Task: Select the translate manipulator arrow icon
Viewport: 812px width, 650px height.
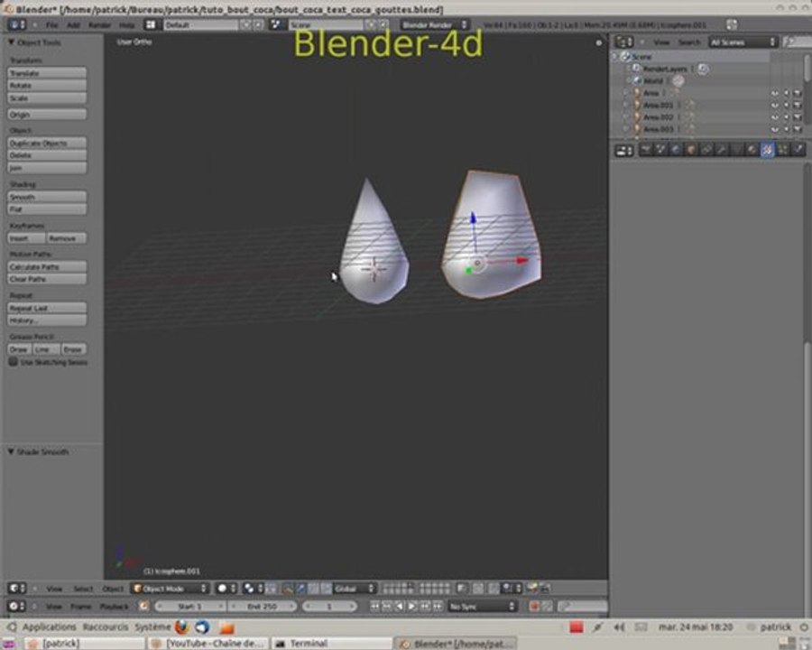Action: coord(300,589)
